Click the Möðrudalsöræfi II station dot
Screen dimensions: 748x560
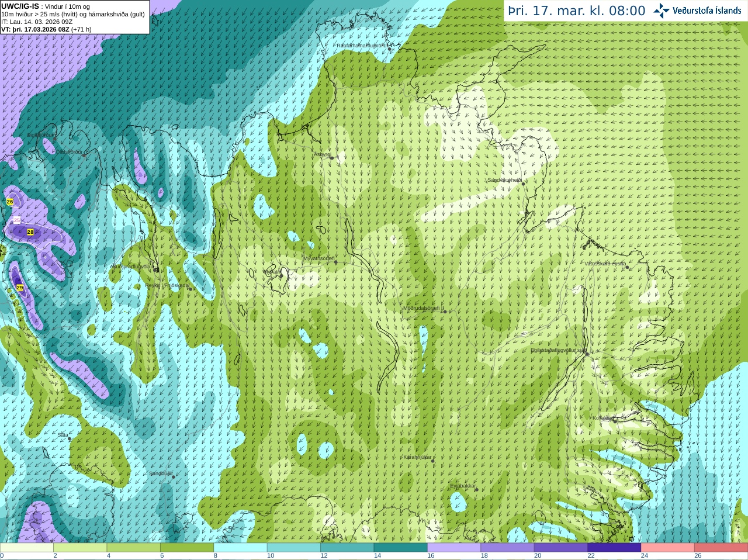click(445, 312)
